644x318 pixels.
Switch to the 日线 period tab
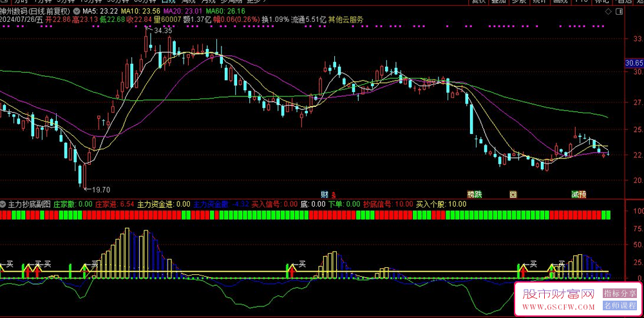[x=168, y=1]
